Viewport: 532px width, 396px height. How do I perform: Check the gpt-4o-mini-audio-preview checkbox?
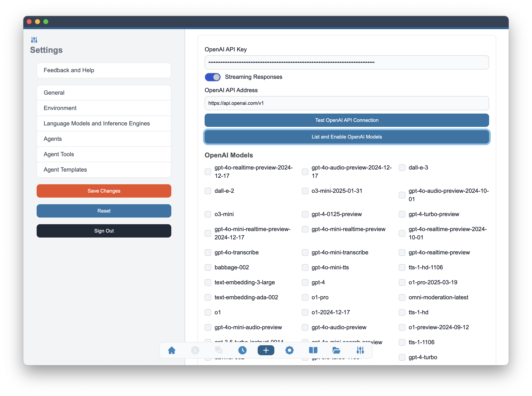[x=208, y=327]
